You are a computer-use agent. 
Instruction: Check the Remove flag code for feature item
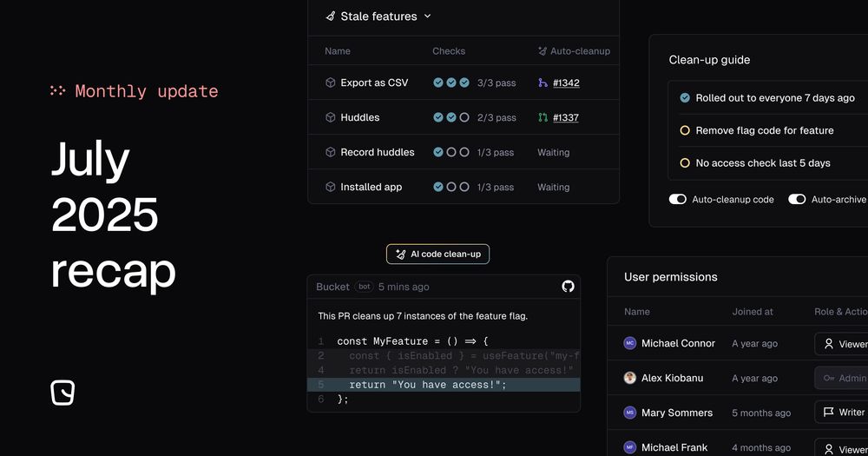685,130
